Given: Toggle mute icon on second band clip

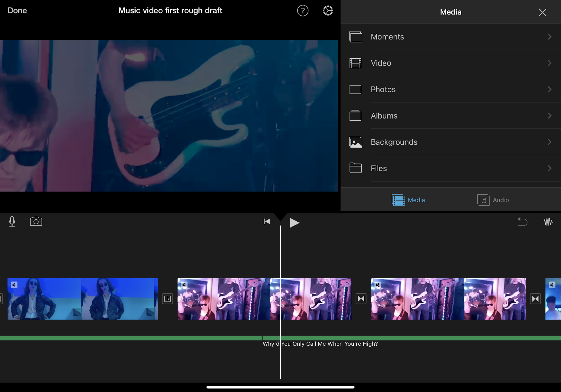Looking at the screenshot, I should click(378, 285).
